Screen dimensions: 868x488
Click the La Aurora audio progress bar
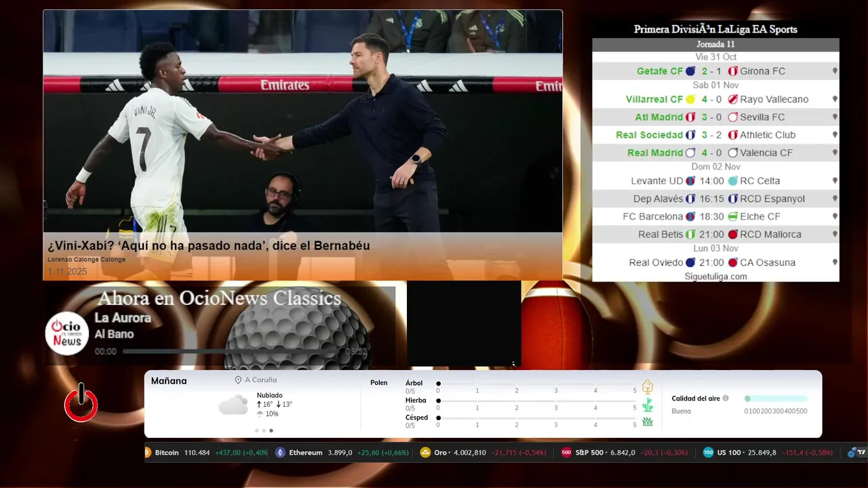coord(231,352)
